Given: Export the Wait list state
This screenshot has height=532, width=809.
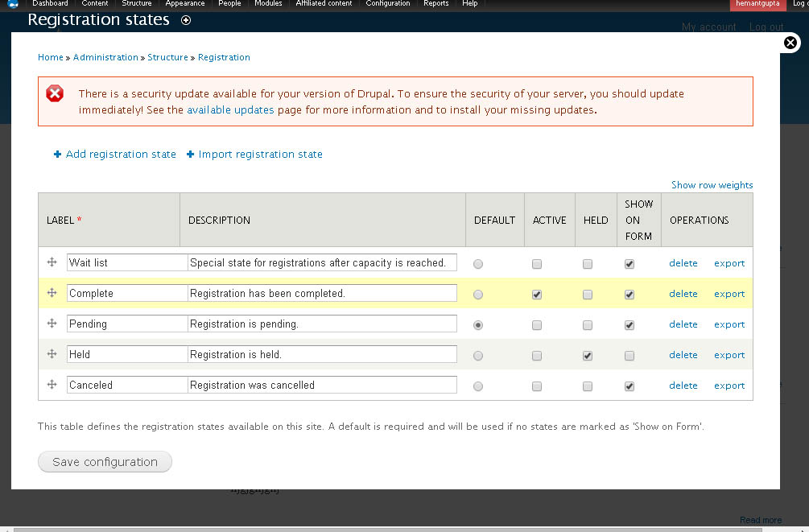Looking at the screenshot, I should (x=729, y=263).
